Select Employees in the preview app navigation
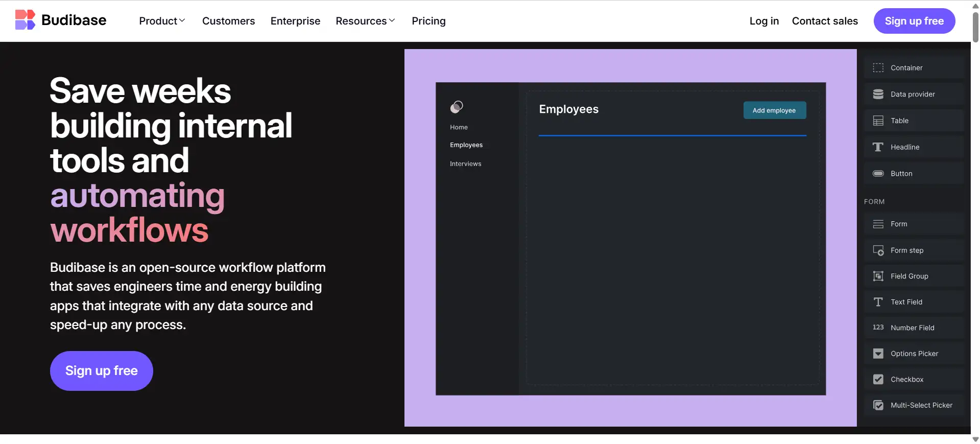This screenshot has height=444, width=980. 466,145
